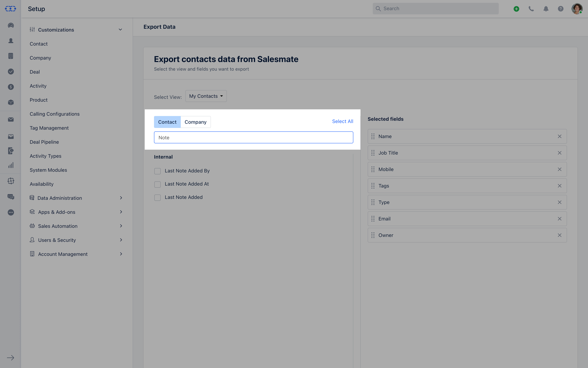Viewport: 588px width, 368px height.
Task: Open Activities checkmark icon in sidebar
Action: tap(11, 71)
